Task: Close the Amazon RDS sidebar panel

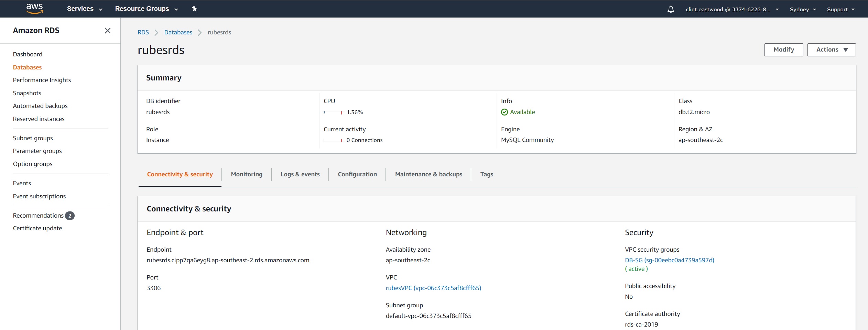Action: [107, 31]
